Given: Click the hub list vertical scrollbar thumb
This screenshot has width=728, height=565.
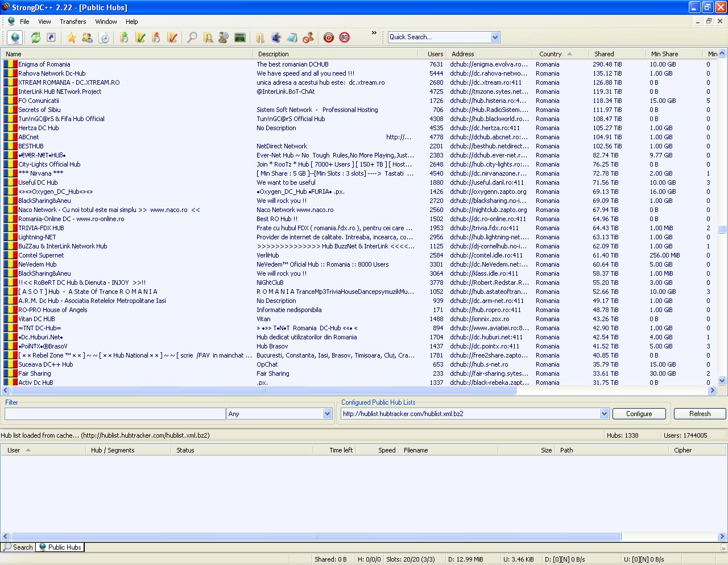Looking at the screenshot, I should pos(722,230).
